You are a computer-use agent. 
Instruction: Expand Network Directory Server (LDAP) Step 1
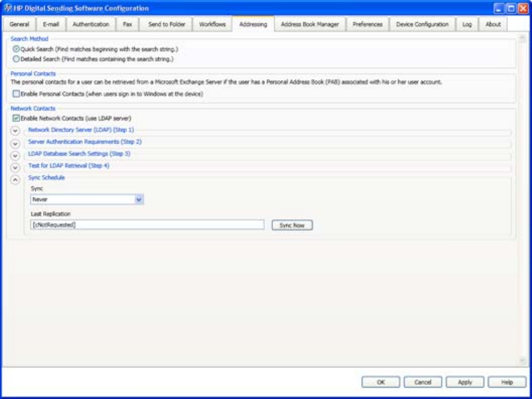point(15,131)
